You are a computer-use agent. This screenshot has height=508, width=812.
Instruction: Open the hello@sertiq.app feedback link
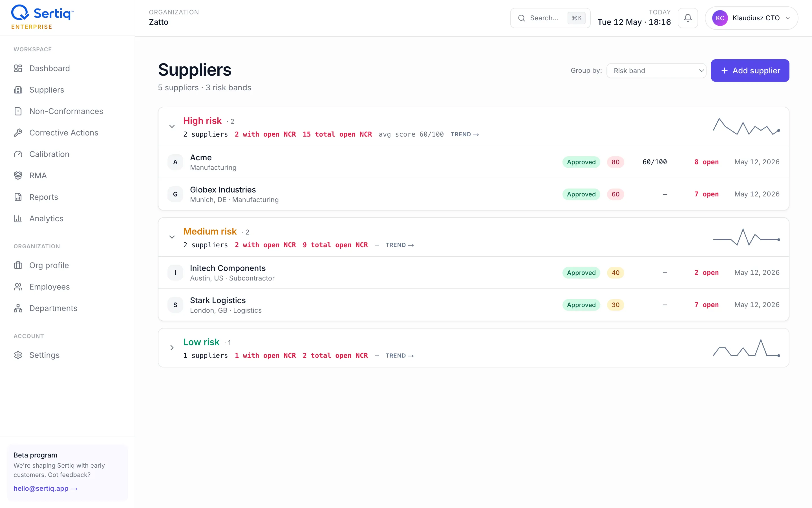[x=45, y=489]
